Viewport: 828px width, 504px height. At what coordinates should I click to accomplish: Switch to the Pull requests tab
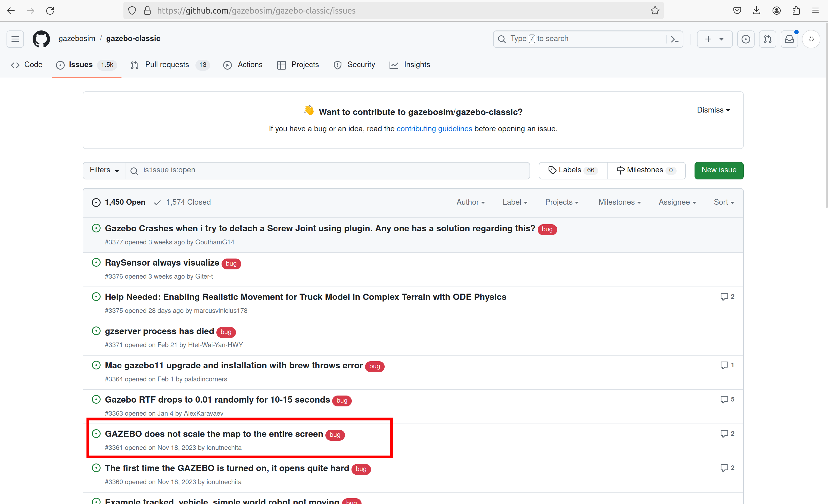point(167,64)
